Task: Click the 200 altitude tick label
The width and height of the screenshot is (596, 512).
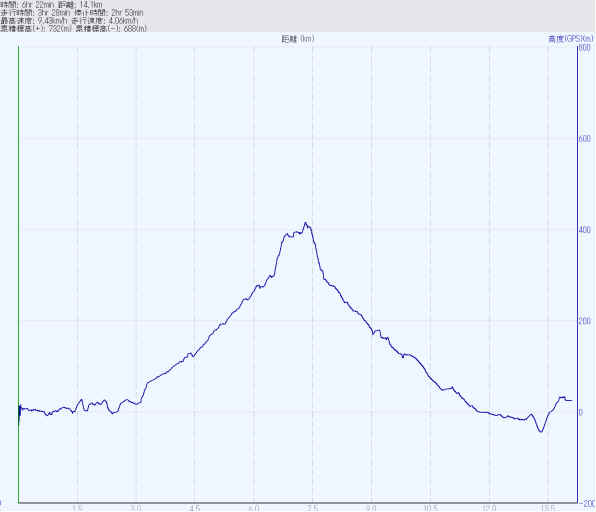Action: (585, 321)
